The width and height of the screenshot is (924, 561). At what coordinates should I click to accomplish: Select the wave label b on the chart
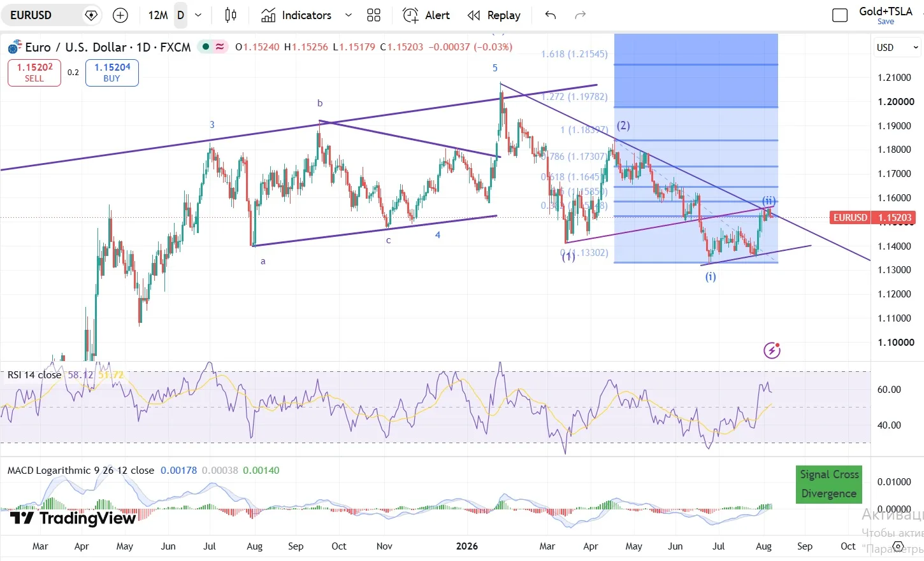point(320,103)
